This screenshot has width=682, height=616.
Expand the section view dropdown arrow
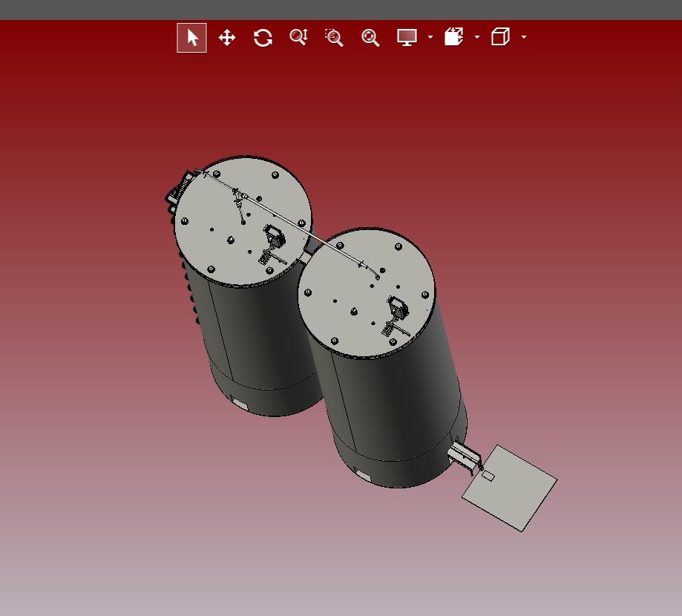click(477, 37)
